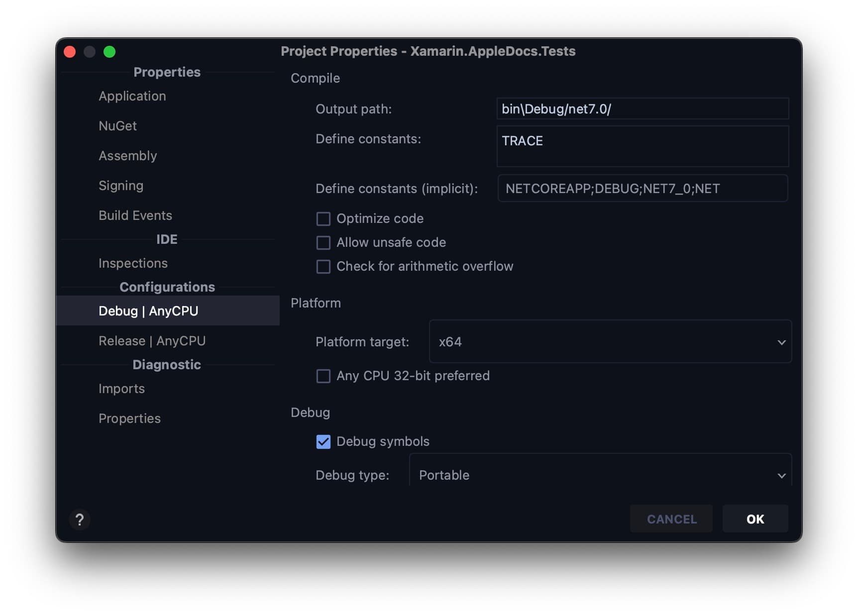Open the Platform target dropdown
Screen dimensions: 858x616
610,342
